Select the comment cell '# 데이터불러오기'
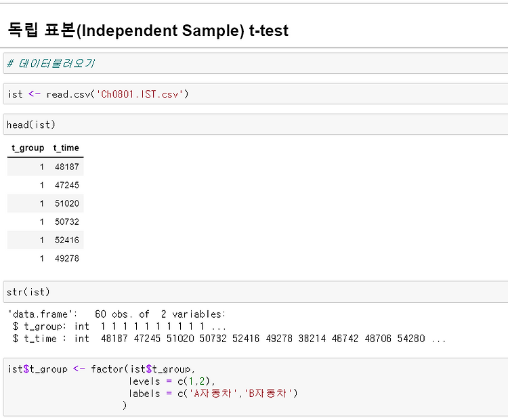 255,63
